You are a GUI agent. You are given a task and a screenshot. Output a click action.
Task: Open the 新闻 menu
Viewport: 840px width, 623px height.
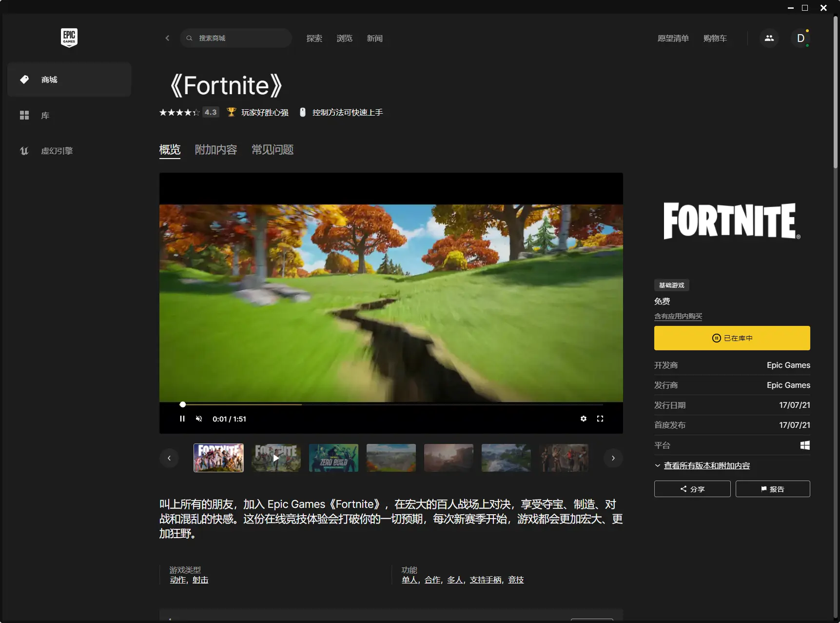pyautogui.click(x=374, y=38)
